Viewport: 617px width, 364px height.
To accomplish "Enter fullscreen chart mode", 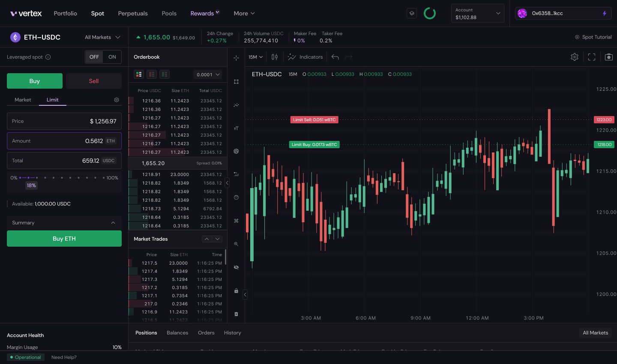I will pos(592,57).
